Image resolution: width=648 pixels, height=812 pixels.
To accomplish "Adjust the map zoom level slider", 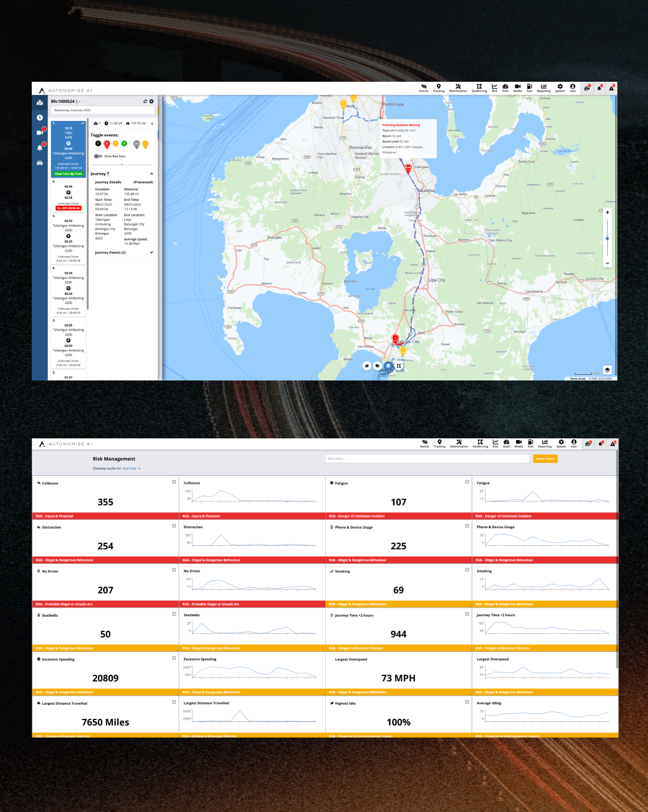I will click(607, 238).
